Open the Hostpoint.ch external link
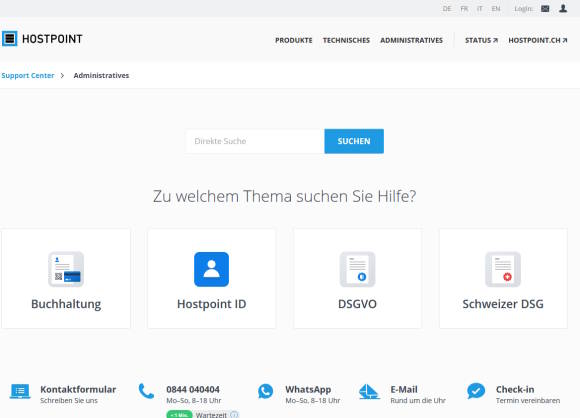580x418 pixels. tap(537, 40)
